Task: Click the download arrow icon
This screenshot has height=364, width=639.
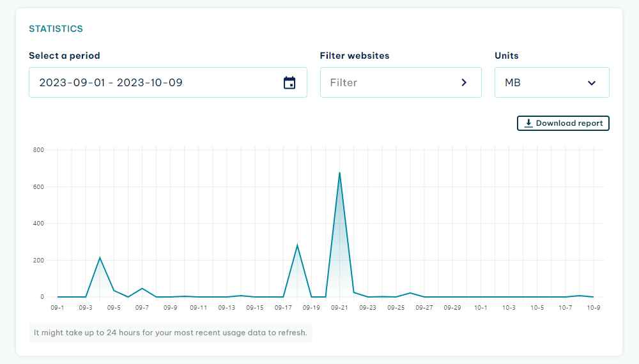Action: click(528, 123)
